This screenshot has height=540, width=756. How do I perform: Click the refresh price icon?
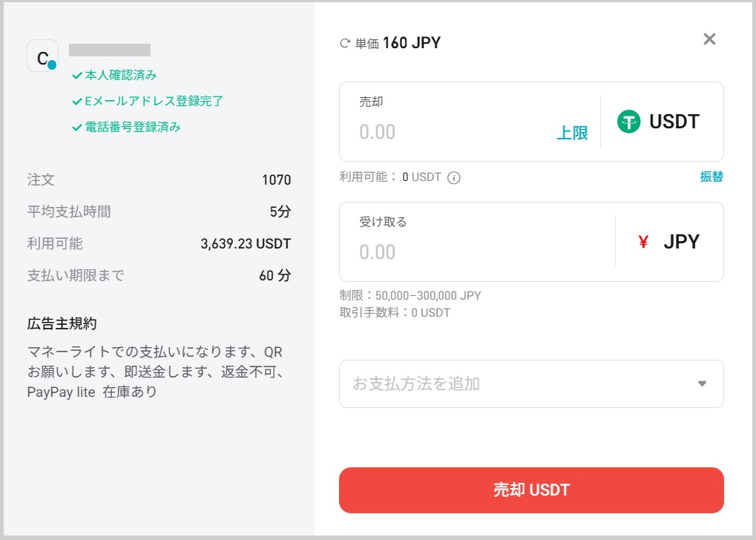[x=344, y=44]
